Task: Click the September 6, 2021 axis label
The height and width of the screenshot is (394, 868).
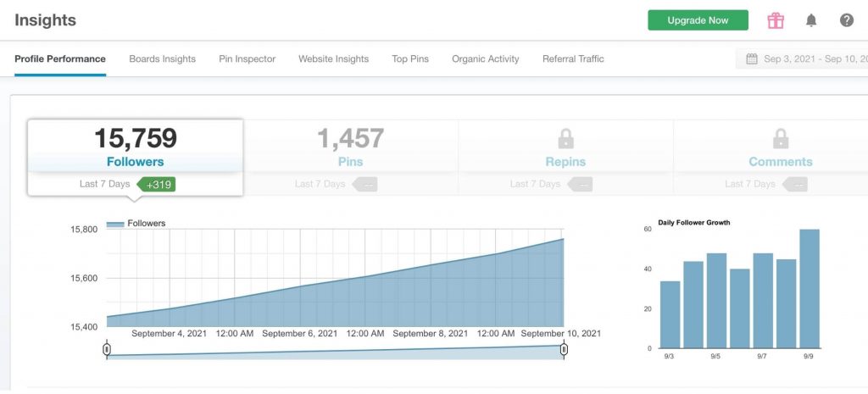Action: (x=299, y=334)
